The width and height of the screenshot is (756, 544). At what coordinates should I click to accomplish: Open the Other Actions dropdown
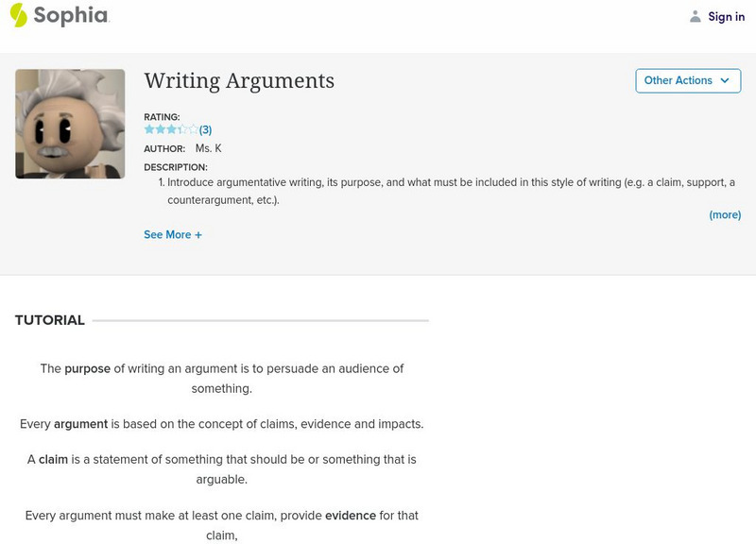(687, 81)
